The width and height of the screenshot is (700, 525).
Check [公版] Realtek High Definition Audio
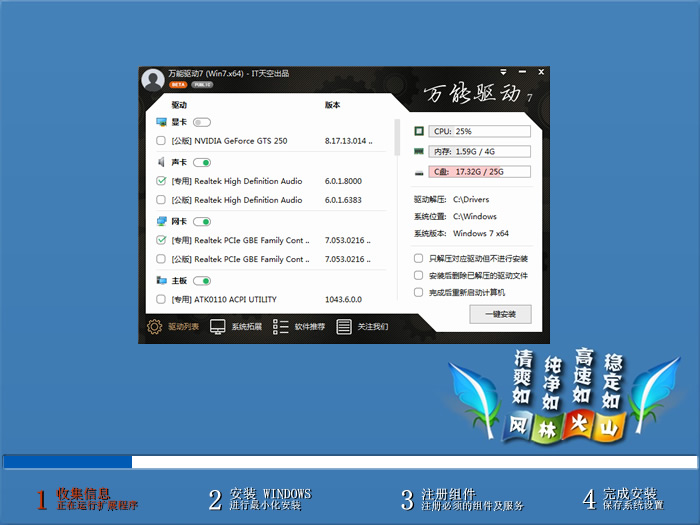click(161, 200)
